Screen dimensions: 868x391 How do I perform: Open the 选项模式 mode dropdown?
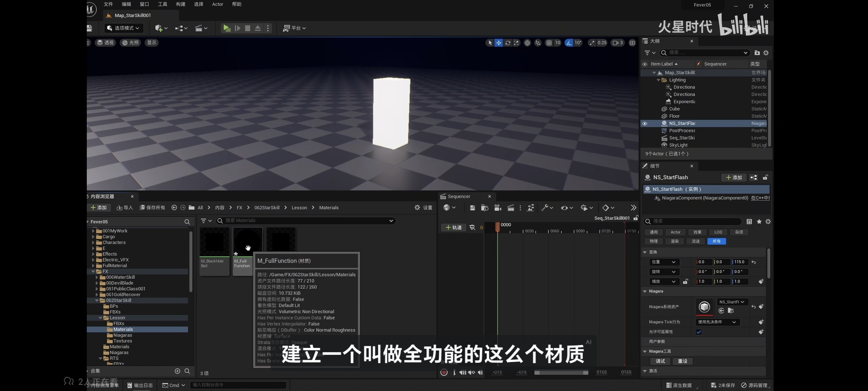point(124,28)
